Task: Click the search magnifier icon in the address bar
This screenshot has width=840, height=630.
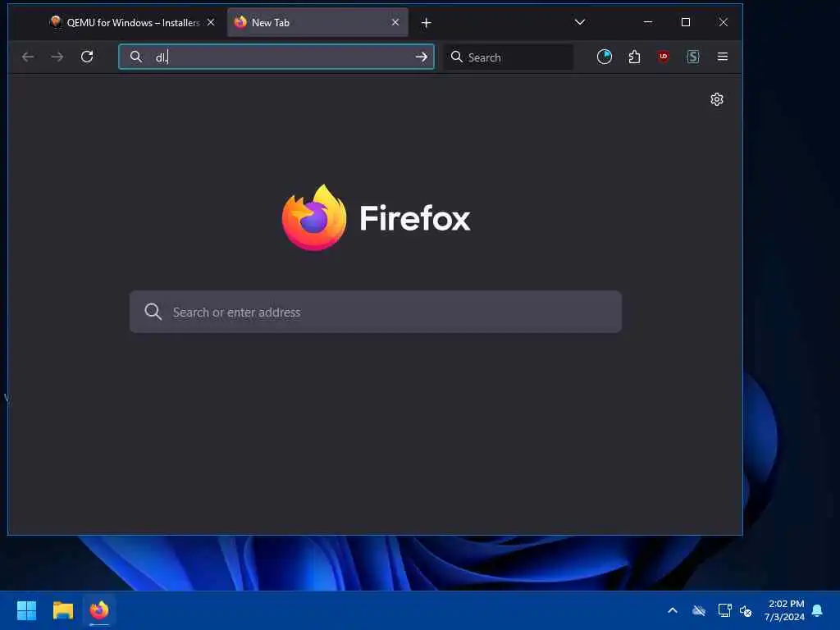Action: point(136,57)
